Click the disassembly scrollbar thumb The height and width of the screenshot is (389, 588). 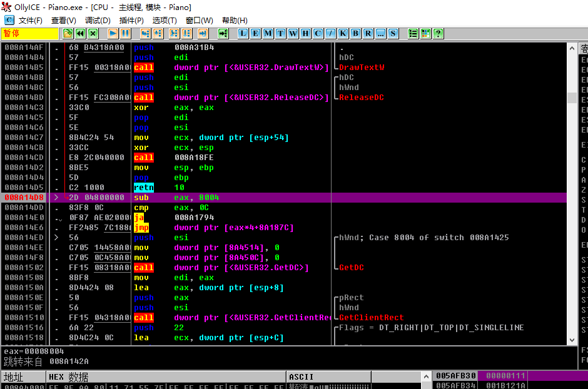pos(572,98)
